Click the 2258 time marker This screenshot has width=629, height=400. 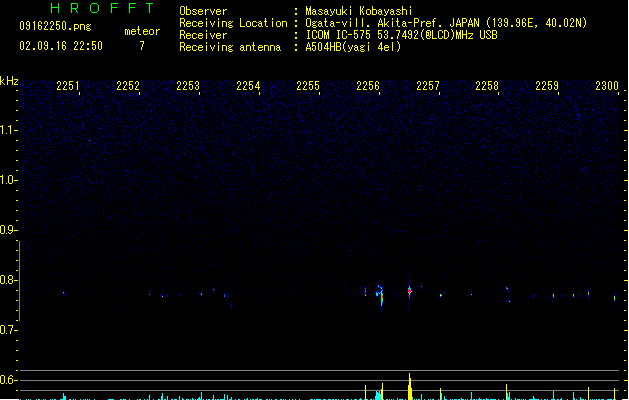pos(487,86)
